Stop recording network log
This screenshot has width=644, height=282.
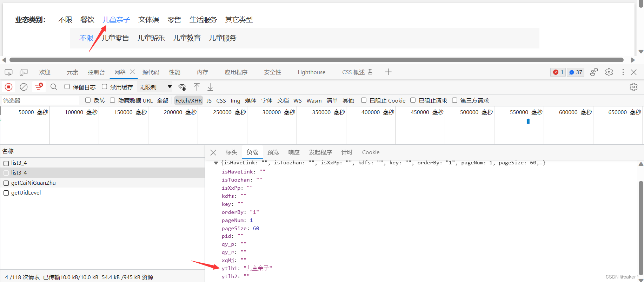click(x=9, y=87)
